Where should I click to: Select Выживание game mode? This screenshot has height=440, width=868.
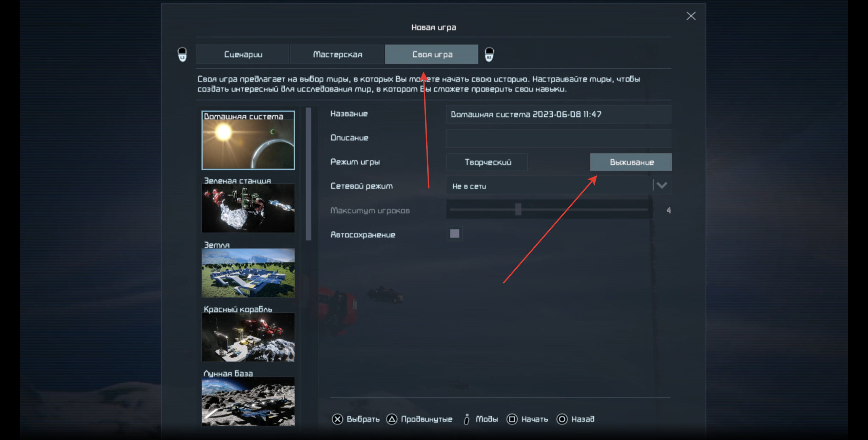[631, 162]
